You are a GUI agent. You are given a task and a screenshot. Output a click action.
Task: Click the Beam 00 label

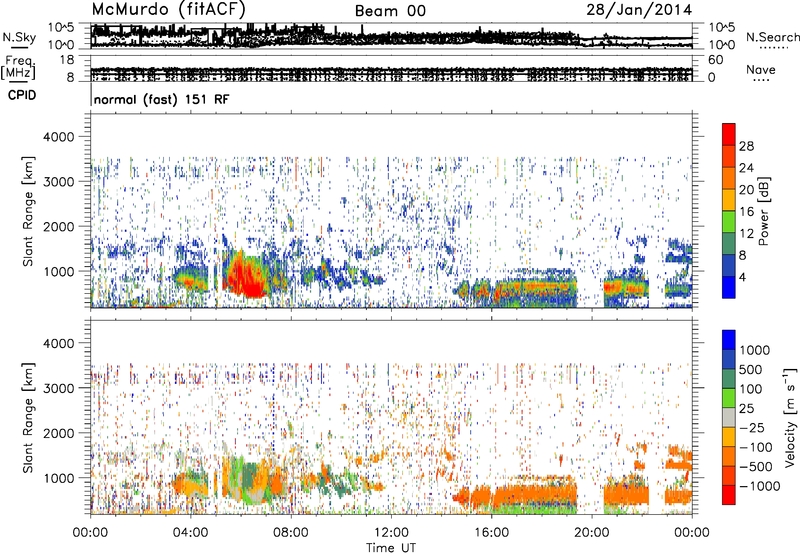[x=390, y=11]
